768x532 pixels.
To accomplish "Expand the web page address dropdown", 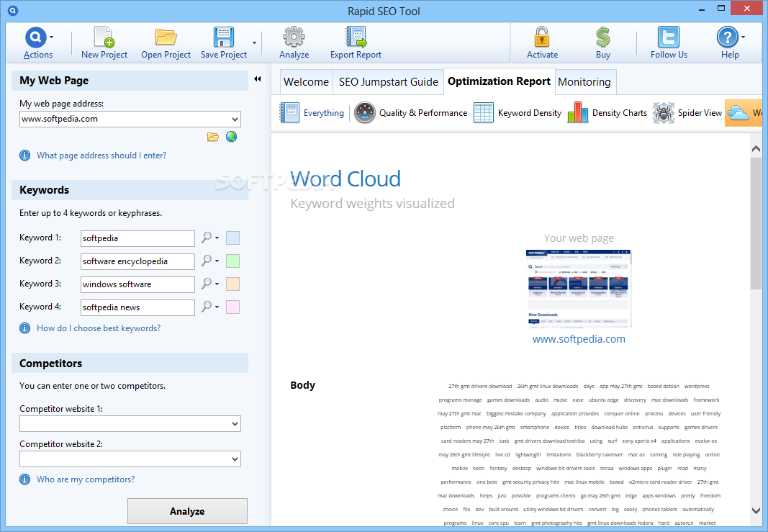I will 235,119.
